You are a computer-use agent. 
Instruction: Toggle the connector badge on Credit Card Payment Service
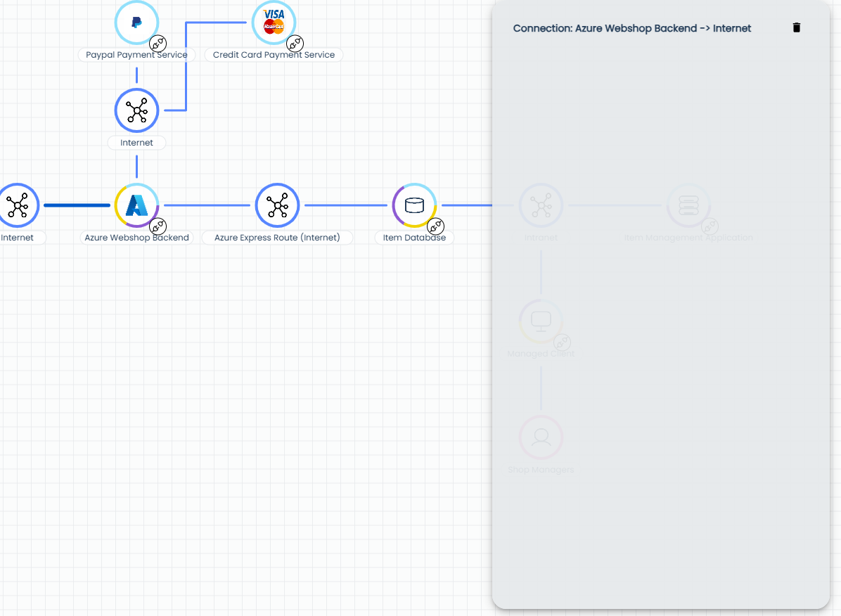295,44
